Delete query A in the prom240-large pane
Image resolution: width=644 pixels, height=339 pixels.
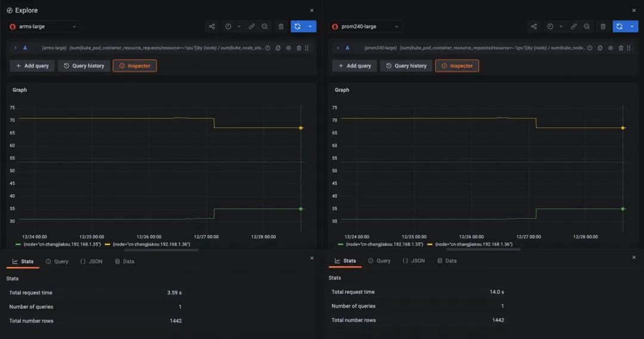(x=621, y=48)
